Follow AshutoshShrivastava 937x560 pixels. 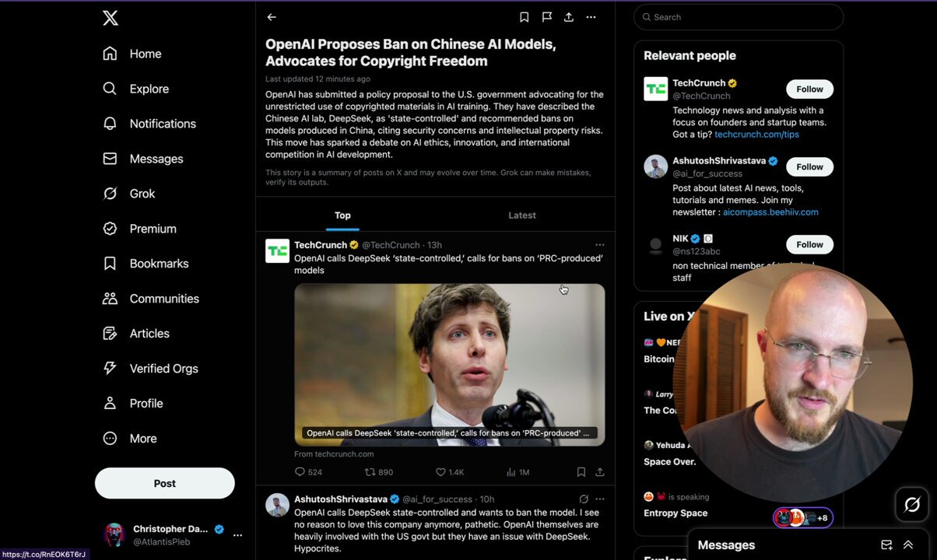[x=809, y=166]
